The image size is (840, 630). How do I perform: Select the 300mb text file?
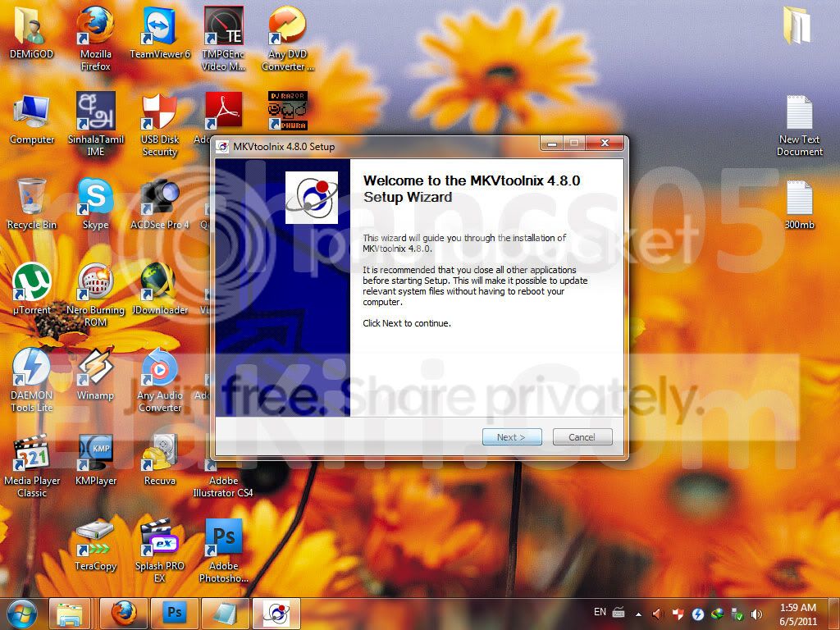tap(799, 204)
